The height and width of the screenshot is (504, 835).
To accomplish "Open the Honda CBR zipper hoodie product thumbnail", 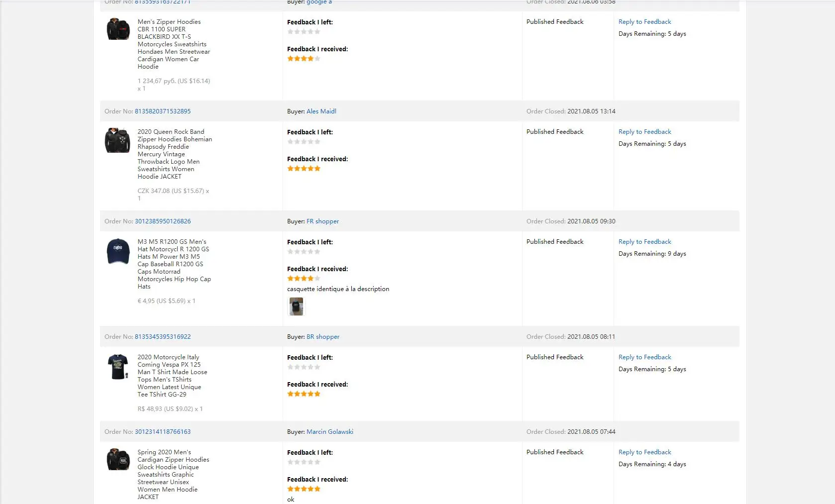I will pos(118,29).
